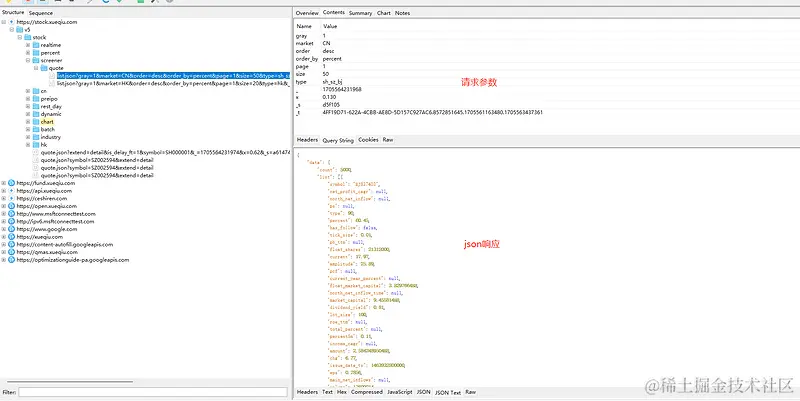Expand the percent folder in tree
The image size is (800, 401).
(29, 53)
